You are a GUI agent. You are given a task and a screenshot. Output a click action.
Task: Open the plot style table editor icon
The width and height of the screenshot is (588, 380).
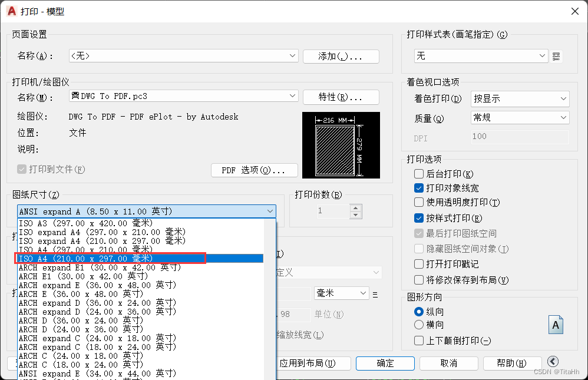point(556,57)
